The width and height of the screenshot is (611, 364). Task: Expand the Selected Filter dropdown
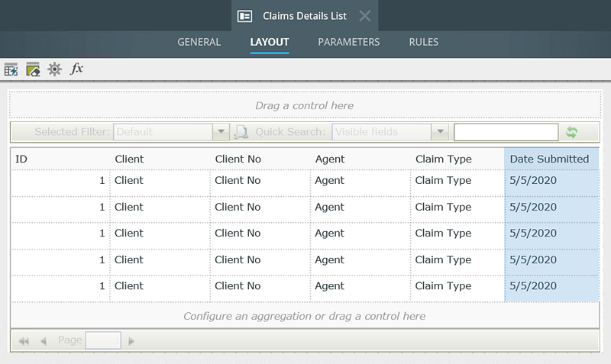click(x=221, y=132)
